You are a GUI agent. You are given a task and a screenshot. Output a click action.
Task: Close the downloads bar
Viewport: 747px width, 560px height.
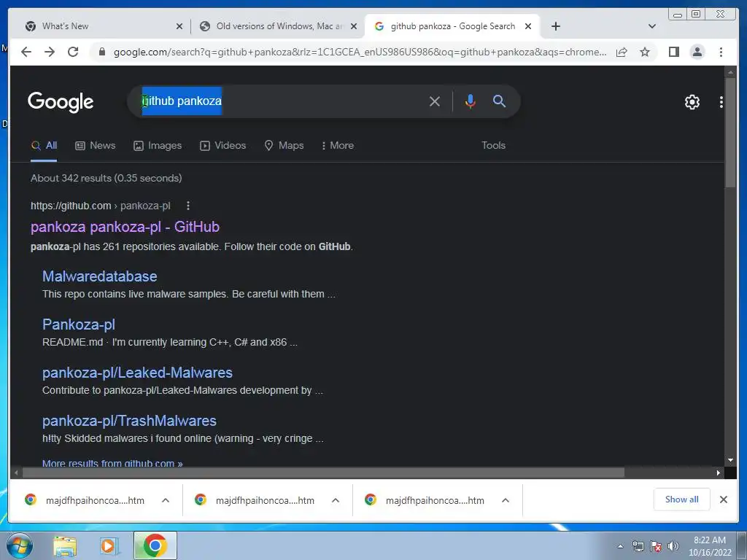pos(723,499)
